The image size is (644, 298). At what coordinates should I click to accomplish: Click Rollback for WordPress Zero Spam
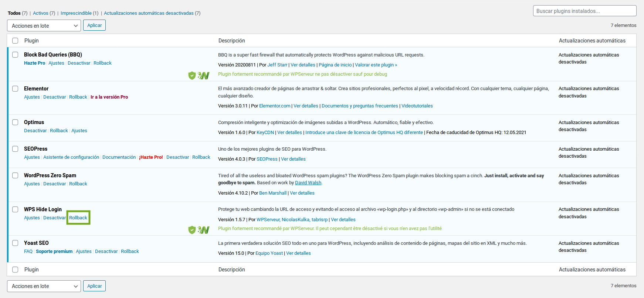(78, 184)
